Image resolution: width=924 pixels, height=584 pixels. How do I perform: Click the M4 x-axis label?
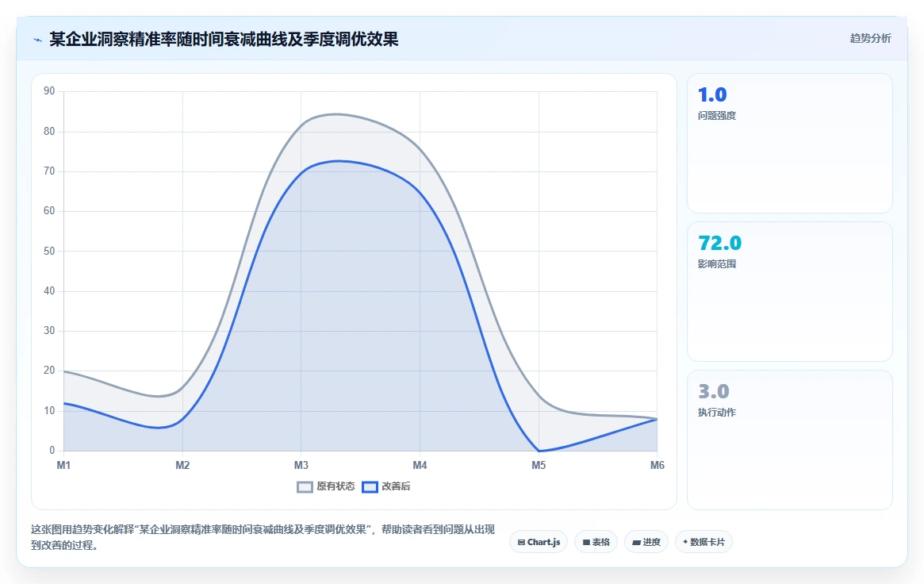pos(420,466)
